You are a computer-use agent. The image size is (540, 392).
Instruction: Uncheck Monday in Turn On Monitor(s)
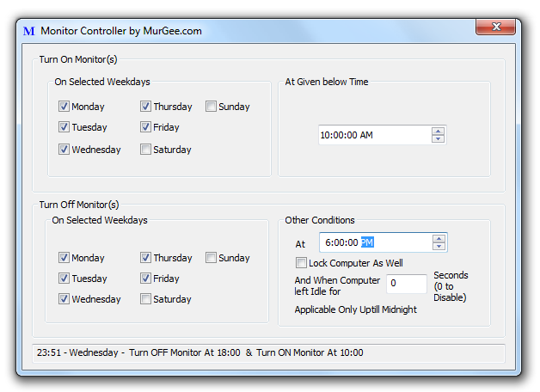point(64,107)
